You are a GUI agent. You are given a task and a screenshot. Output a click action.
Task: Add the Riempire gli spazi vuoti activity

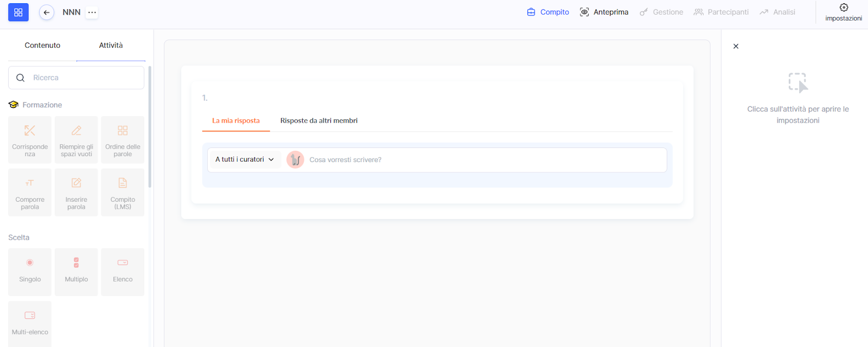[76, 140]
